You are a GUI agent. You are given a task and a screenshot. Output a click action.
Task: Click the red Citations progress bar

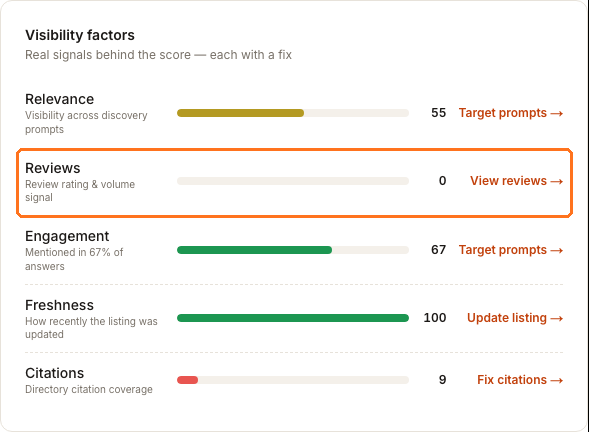tap(293, 380)
